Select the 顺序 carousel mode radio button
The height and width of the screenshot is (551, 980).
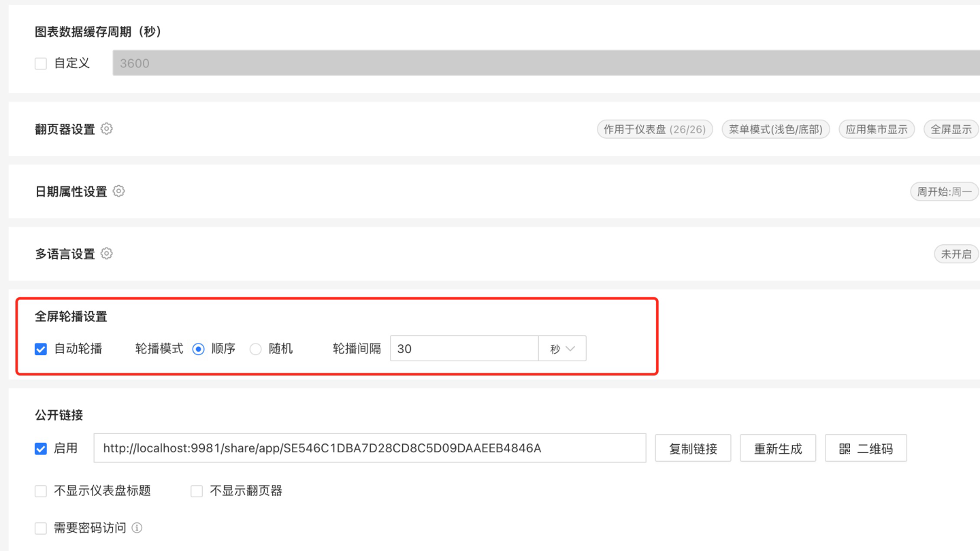199,349
